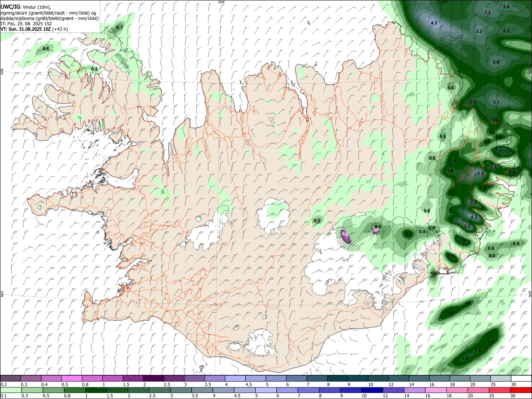Click the darkest purple swatch starting at 2
This screenshot has height=399, width=532.
tap(153, 378)
